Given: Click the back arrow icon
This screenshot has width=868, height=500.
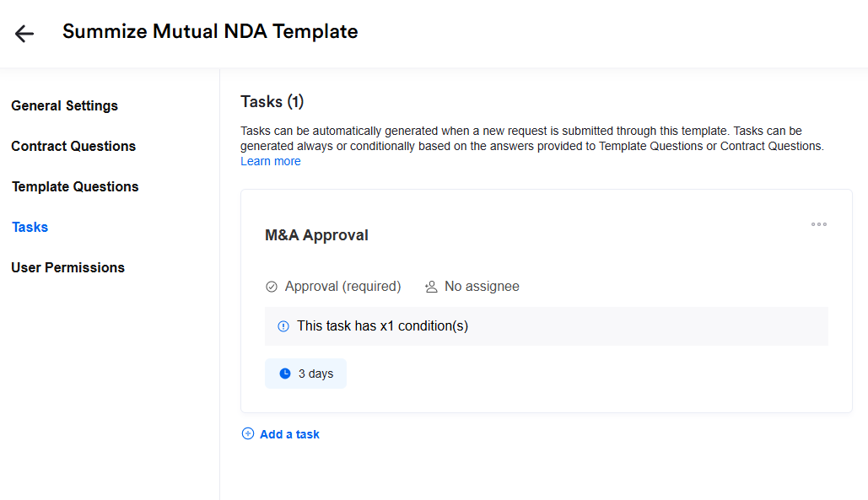Looking at the screenshot, I should tap(24, 33).
